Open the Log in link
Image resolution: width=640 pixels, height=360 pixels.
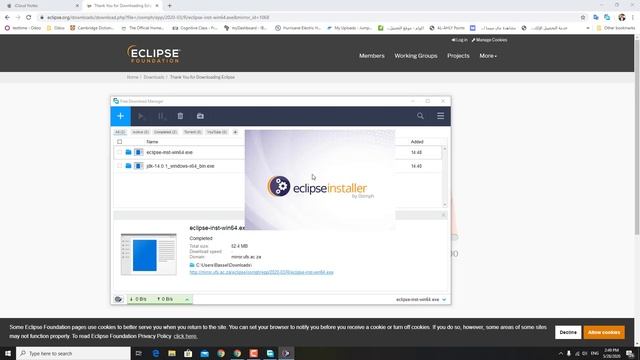pos(460,40)
